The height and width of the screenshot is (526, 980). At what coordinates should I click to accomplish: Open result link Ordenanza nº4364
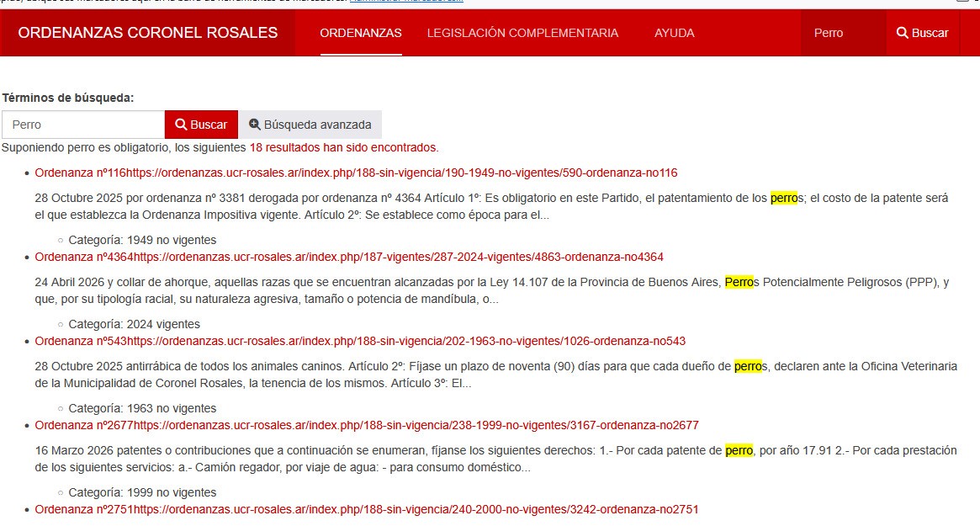349,257
